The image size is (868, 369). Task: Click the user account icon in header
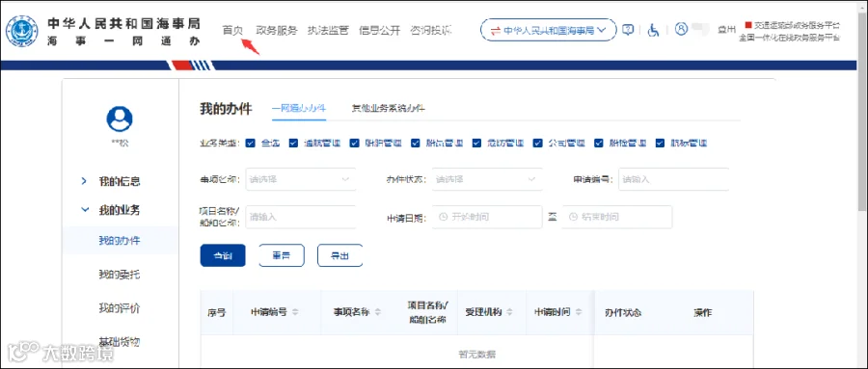pyautogui.click(x=681, y=29)
